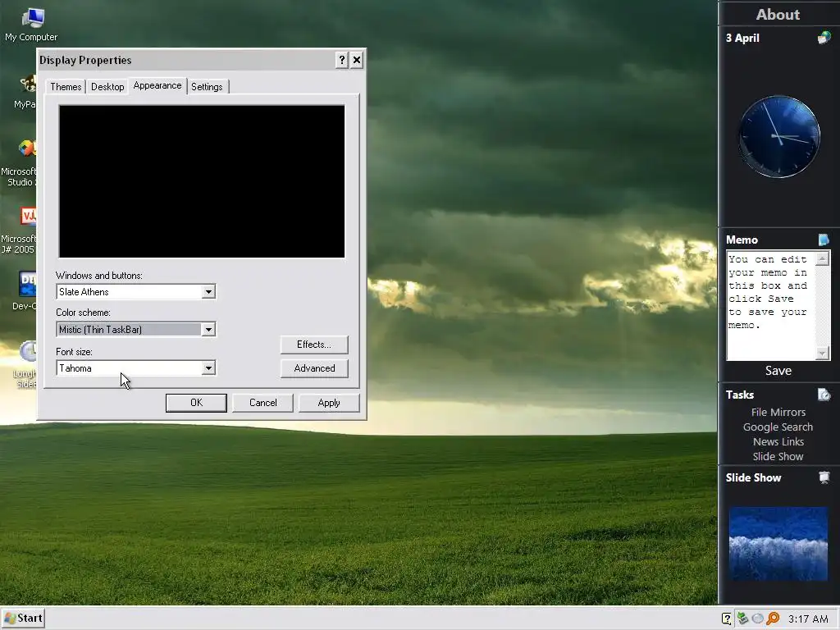This screenshot has height=630, width=840.
Task: Click memo scrollbar up arrow
Action: [822, 259]
